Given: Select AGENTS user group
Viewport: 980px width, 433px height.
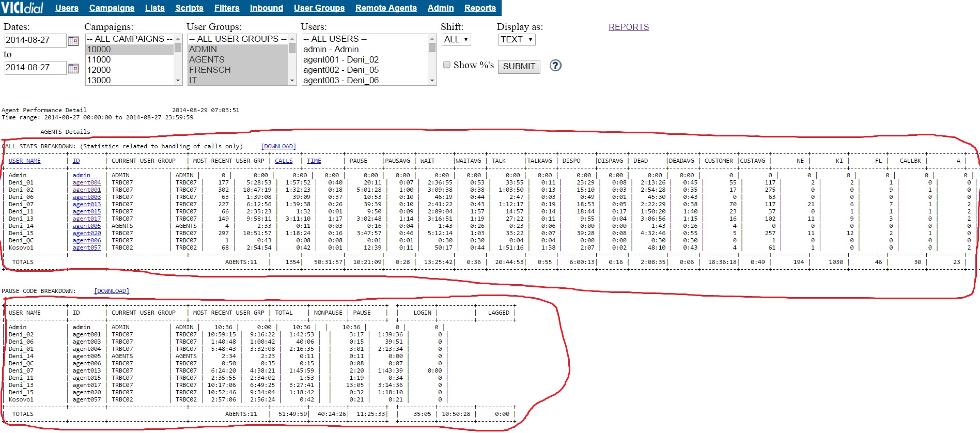Looking at the screenshot, I should 238,60.
